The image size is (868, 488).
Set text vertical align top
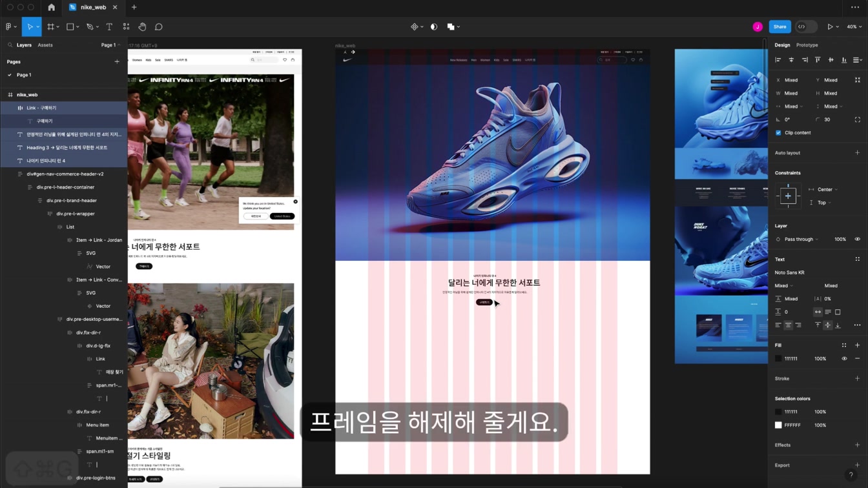pyautogui.click(x=818, y=325)
